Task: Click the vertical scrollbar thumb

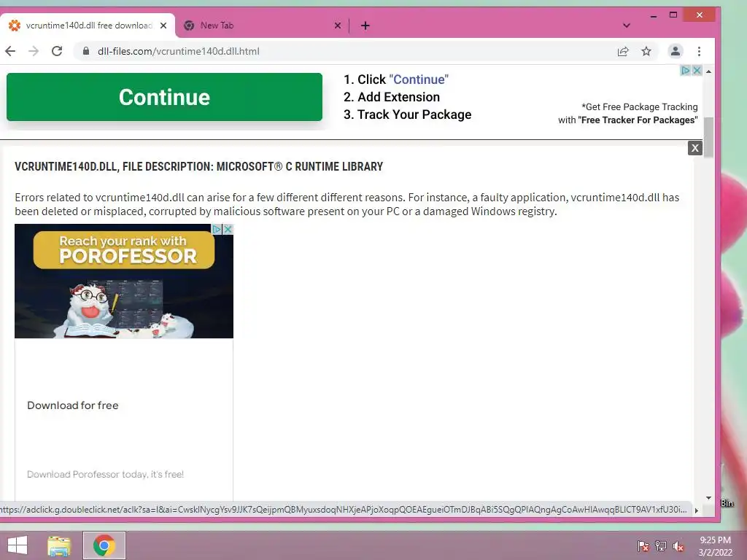Action: point(708,137)
